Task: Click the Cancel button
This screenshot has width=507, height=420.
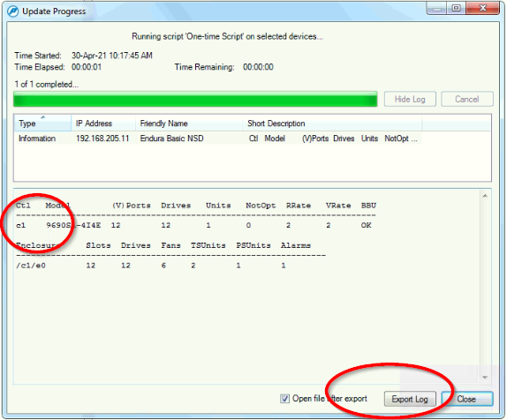Action: (467, 99)
